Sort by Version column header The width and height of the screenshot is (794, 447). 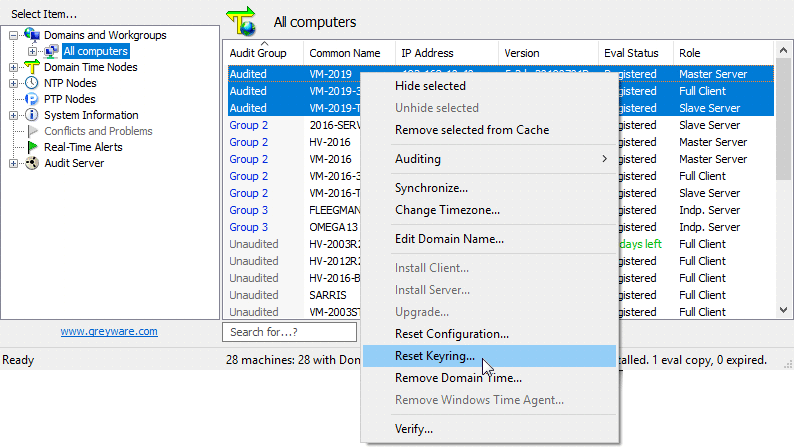pos(548,53)
